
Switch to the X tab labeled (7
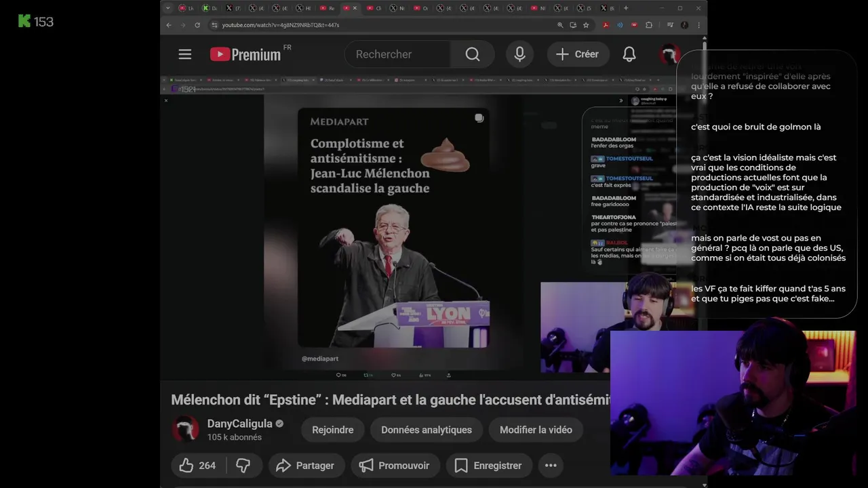coord(234,8)
